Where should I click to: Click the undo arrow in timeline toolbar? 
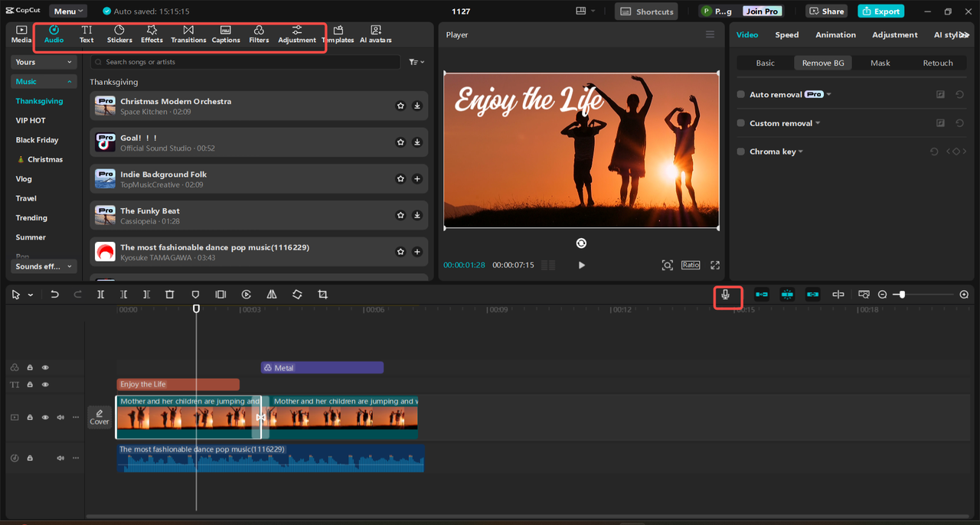coord(54,295)
